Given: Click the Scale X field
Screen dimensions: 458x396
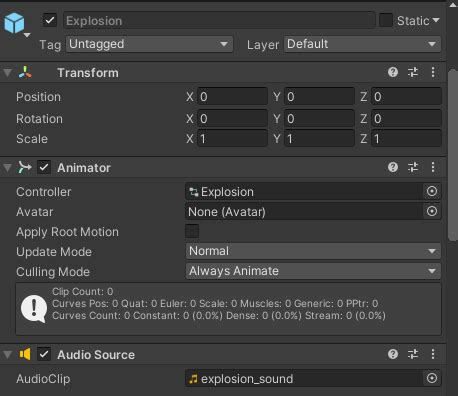Looking at the screenshot, I should 232,138.
